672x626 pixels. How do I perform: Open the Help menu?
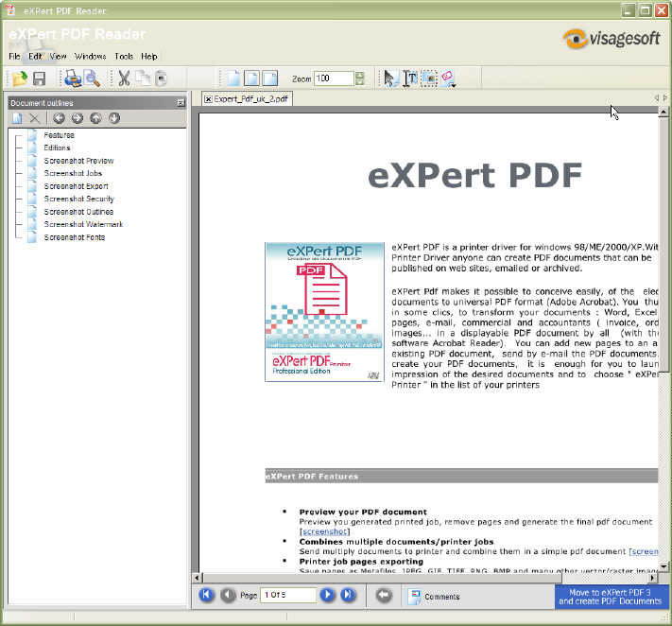[x=149, y=56]
